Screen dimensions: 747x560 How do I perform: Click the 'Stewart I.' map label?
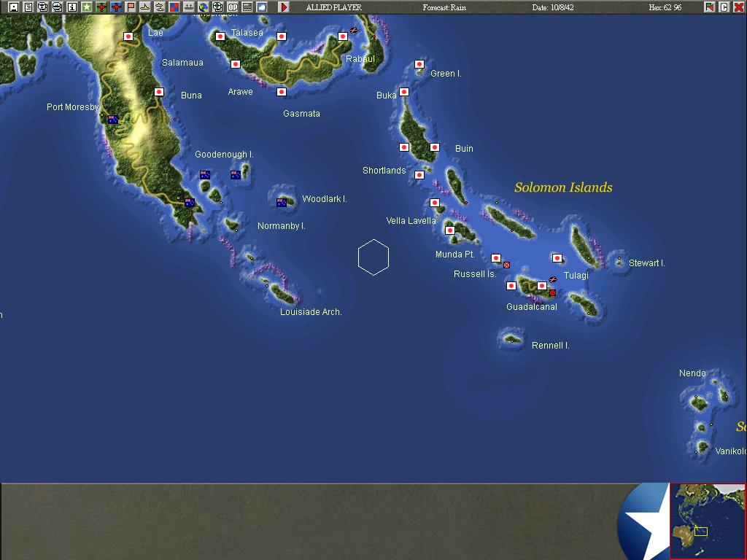coord(646,262)
